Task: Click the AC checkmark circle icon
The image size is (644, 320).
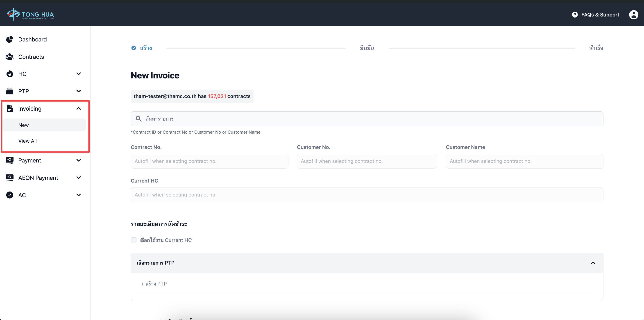Action: point(9,195)
